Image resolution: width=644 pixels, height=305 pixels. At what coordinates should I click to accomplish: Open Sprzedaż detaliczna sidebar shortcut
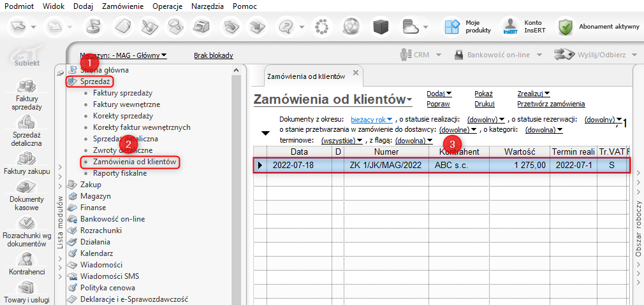click(x=27, y=131)
